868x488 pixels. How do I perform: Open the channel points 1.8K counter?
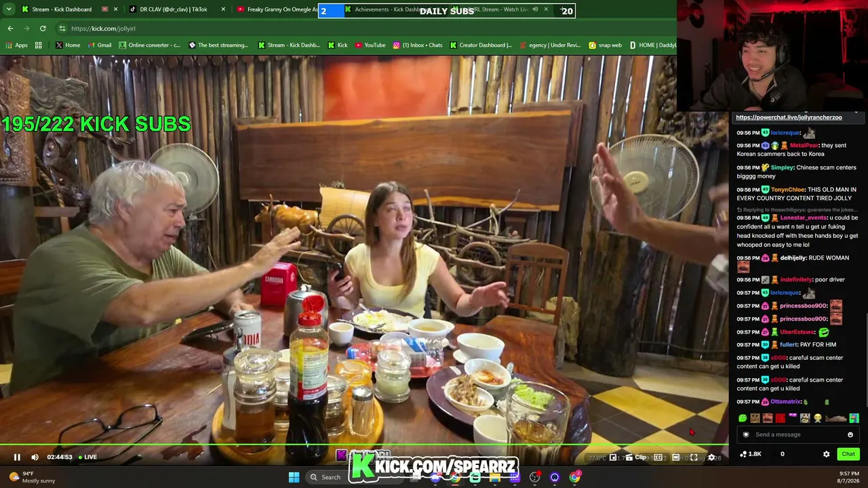point(750,454)
